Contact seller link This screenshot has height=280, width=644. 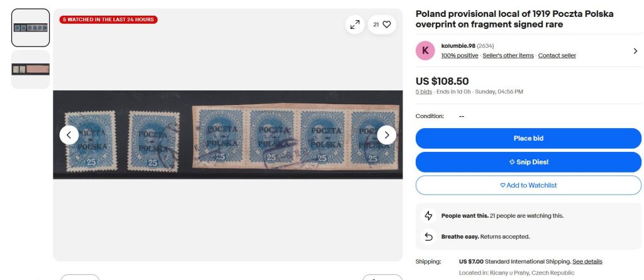coord(557,55)
